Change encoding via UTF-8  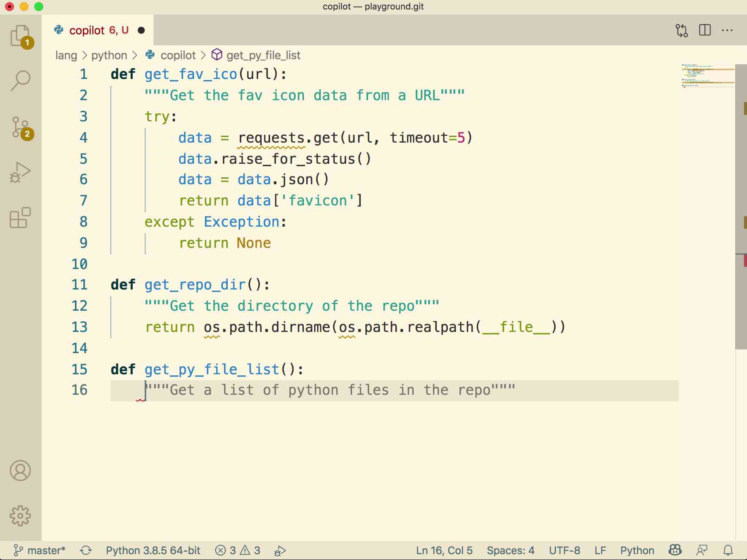[x=565, y=550]
